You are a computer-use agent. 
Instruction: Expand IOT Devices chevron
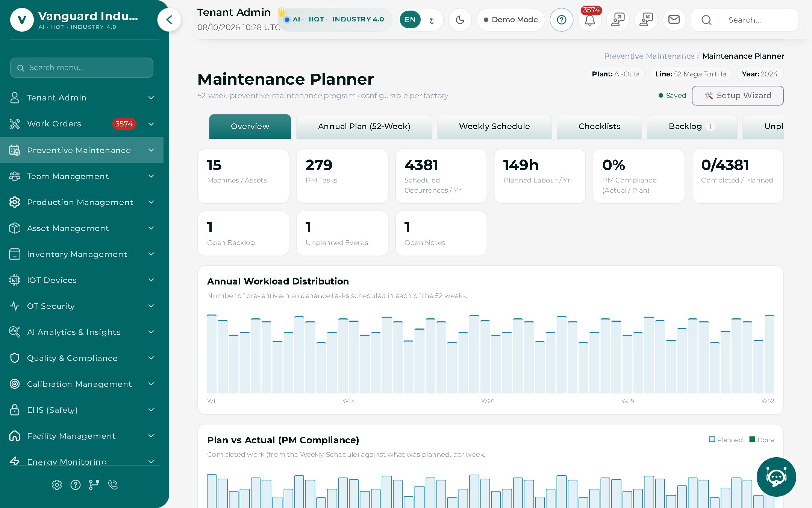coord(151,280)
